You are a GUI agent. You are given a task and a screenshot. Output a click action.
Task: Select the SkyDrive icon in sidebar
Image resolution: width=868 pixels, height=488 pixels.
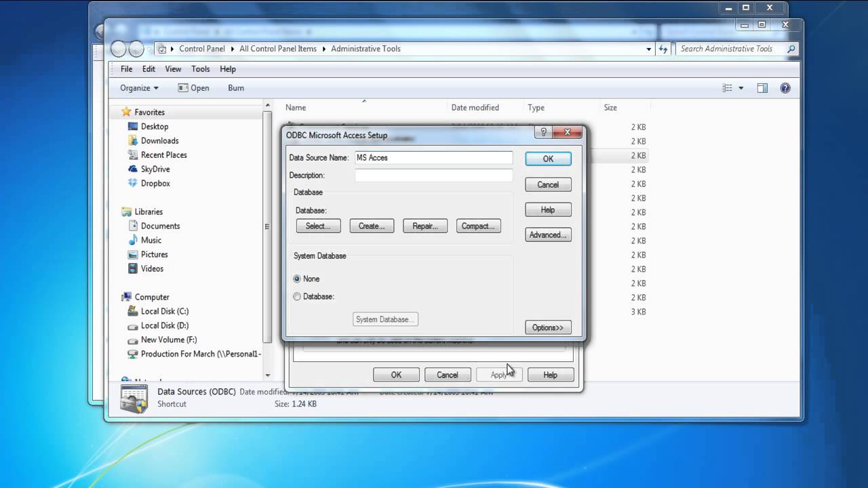coord(133,169)
